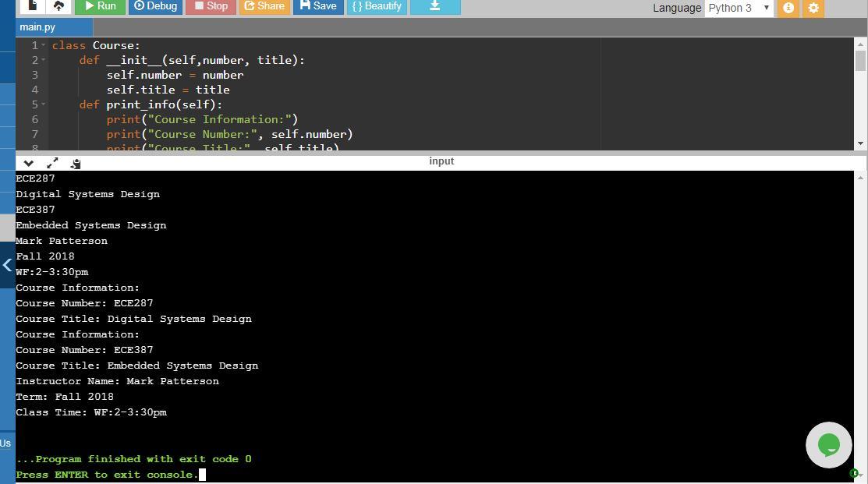
Task: Expand console to full screen
Action: 52,163
